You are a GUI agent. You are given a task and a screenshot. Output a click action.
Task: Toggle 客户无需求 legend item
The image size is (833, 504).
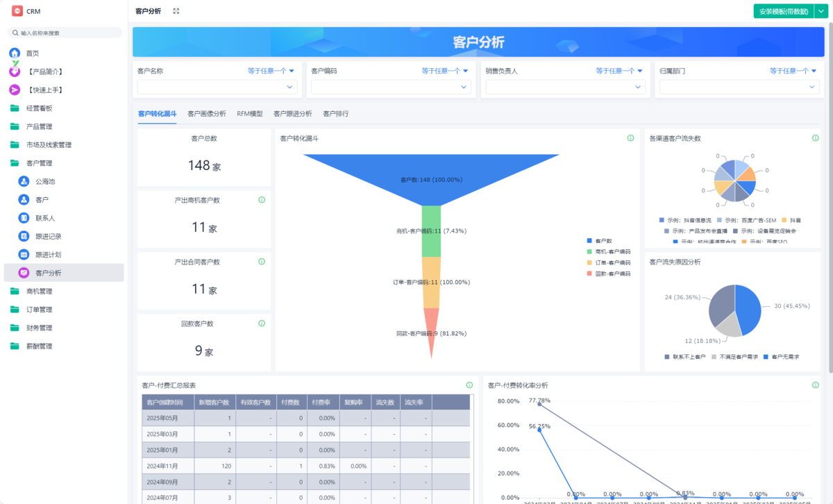click(x=781, y=357)
